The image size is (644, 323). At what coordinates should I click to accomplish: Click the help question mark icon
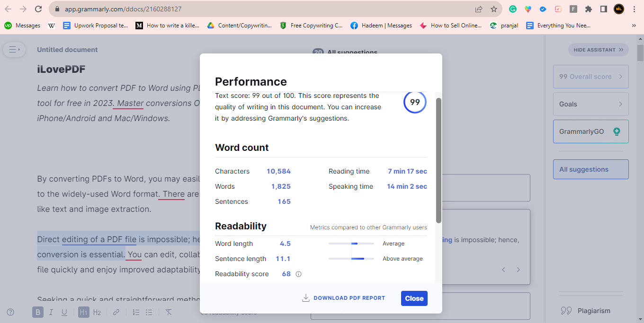pos(10,312)
